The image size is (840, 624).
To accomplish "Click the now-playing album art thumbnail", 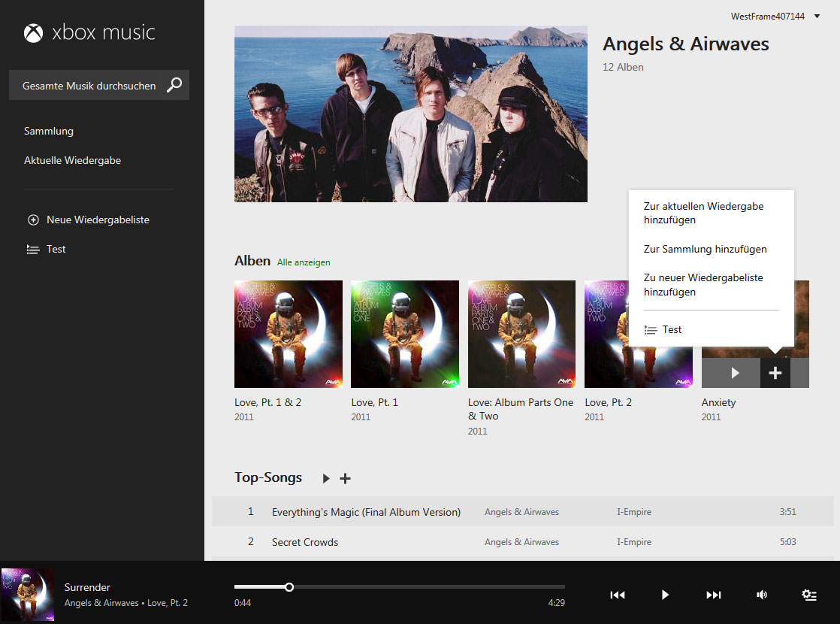I will 28,595.
